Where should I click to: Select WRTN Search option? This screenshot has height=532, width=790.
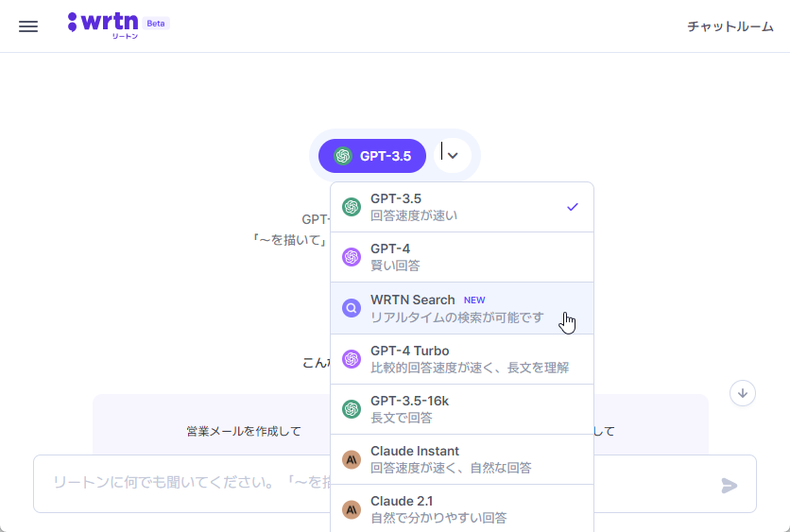click(x=462, y=308)
